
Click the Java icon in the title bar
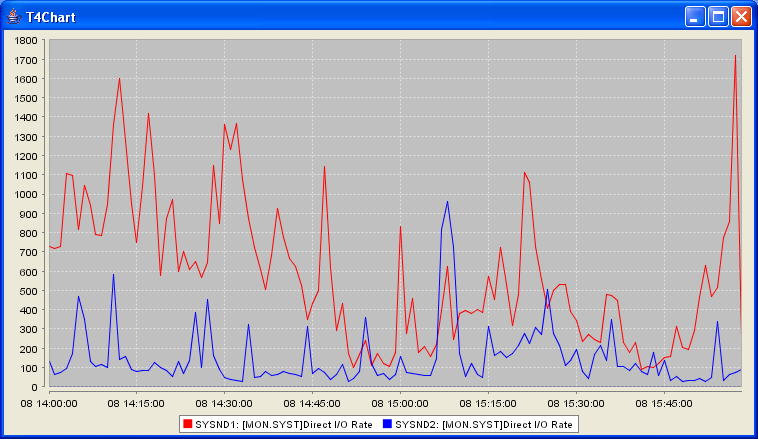pos(14,17)
